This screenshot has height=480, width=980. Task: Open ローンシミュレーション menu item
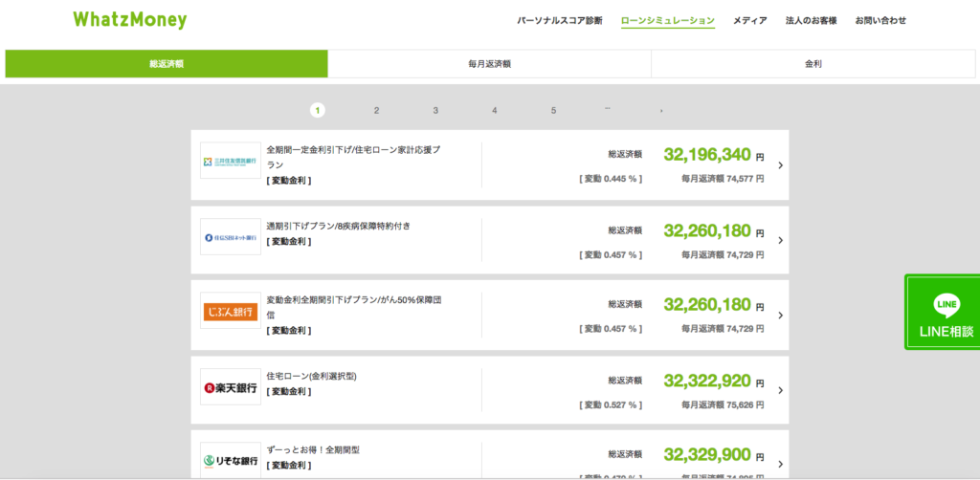click(x=667, y=21)
